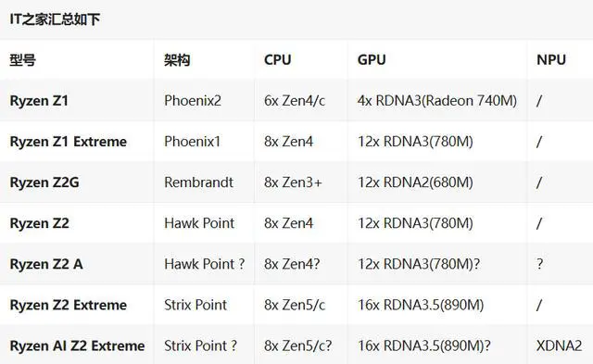Click the XDNA2 NPU cell
593x364 pixels.
click(x=559, y=345)
